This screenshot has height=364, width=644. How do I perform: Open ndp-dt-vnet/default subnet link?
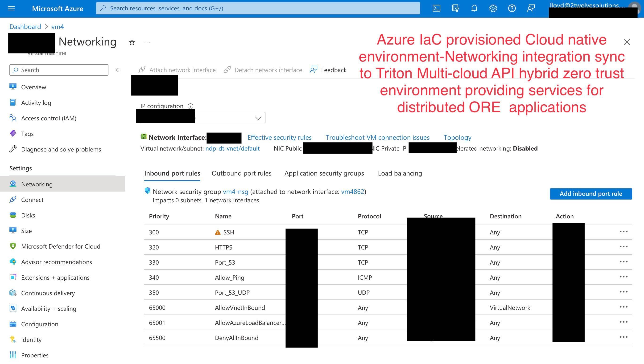coord(232,148)
